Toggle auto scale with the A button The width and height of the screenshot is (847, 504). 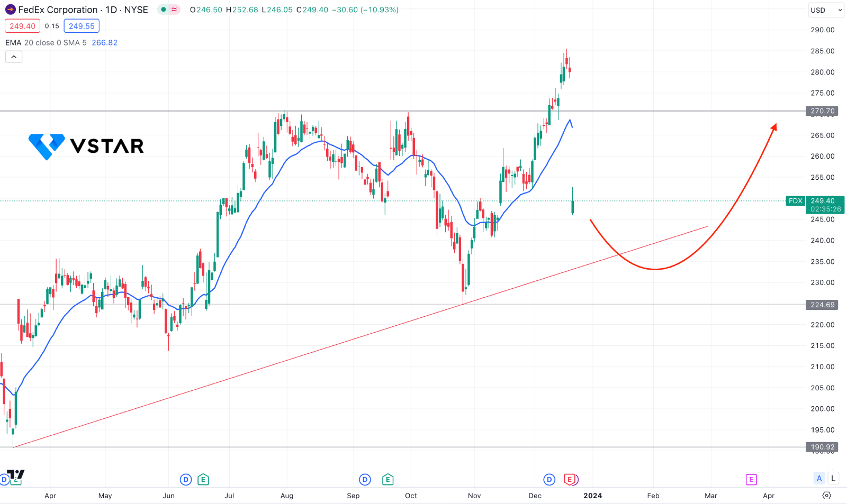pos(819,479)
